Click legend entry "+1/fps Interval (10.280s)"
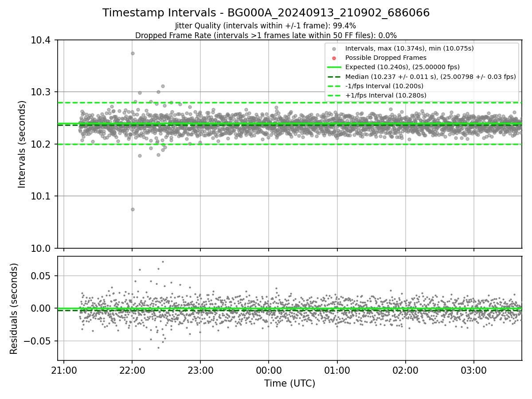 386,95
